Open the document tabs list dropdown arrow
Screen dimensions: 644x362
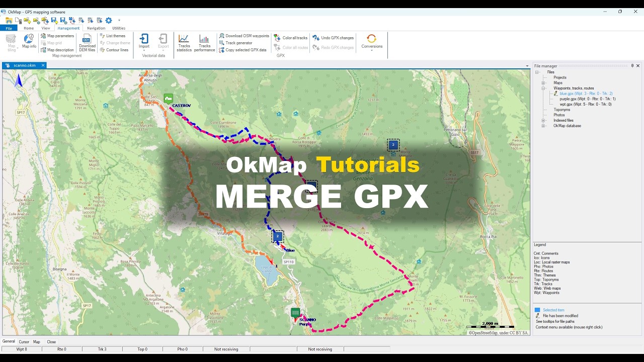pyautogui.click(x=527, y=66)
